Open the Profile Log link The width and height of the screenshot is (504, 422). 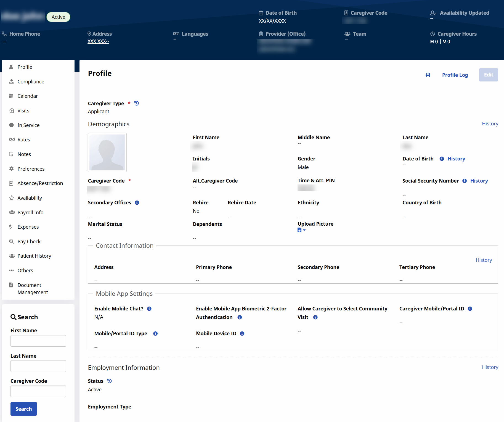[455, 75]
